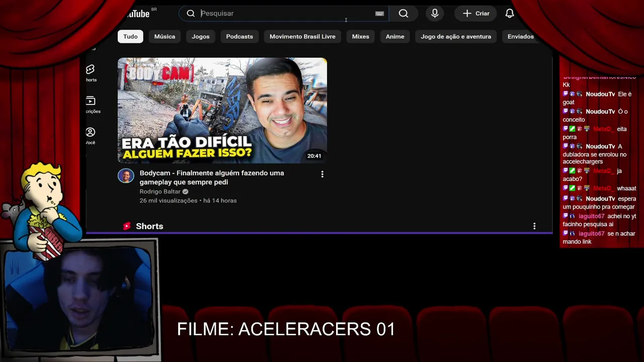Click the '26 mil visualizações' video stats text
644x362 pixels.
tap(188, 201)
